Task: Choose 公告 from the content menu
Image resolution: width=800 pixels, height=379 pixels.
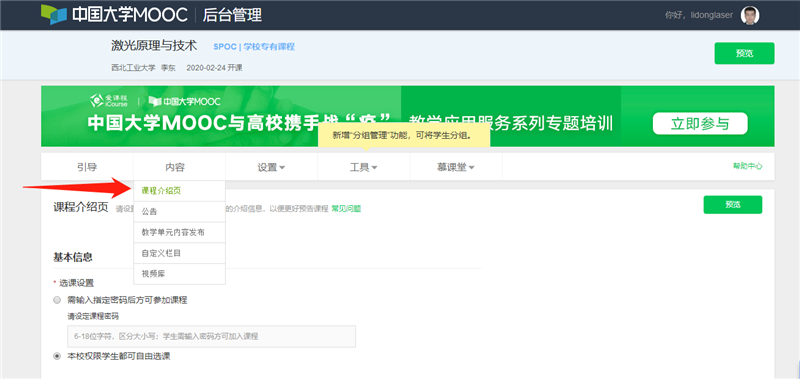Action: pos(179,212)
